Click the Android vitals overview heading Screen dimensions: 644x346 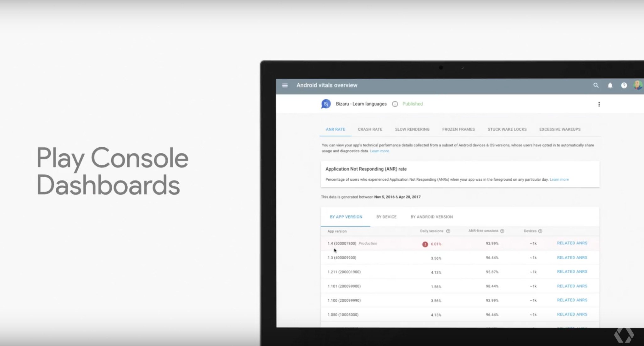327,85
